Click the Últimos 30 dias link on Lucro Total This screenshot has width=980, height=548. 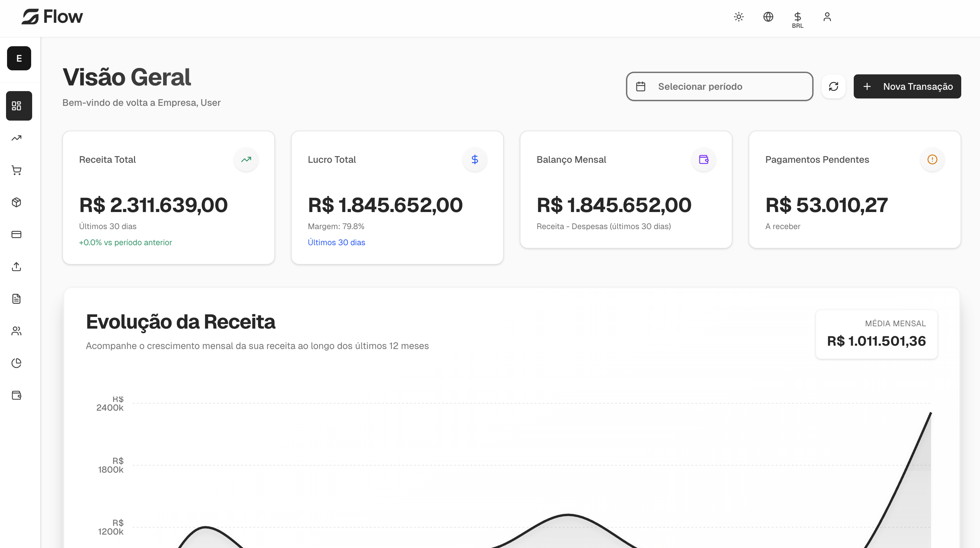(x=336, y=243)
